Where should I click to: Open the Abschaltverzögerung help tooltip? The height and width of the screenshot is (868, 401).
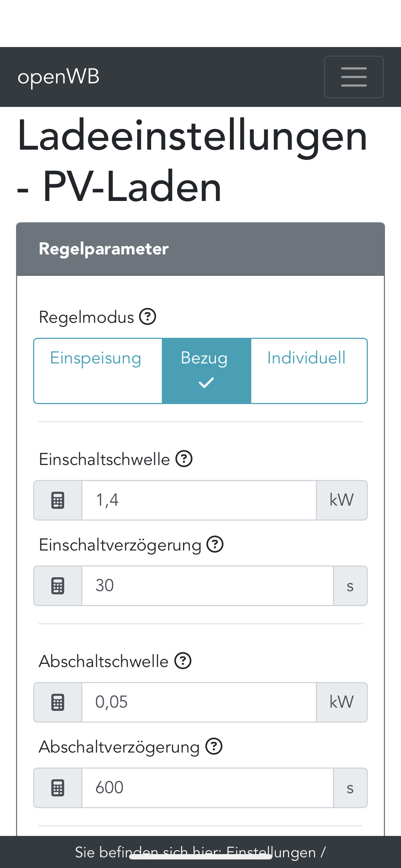(x=214, y=746)
